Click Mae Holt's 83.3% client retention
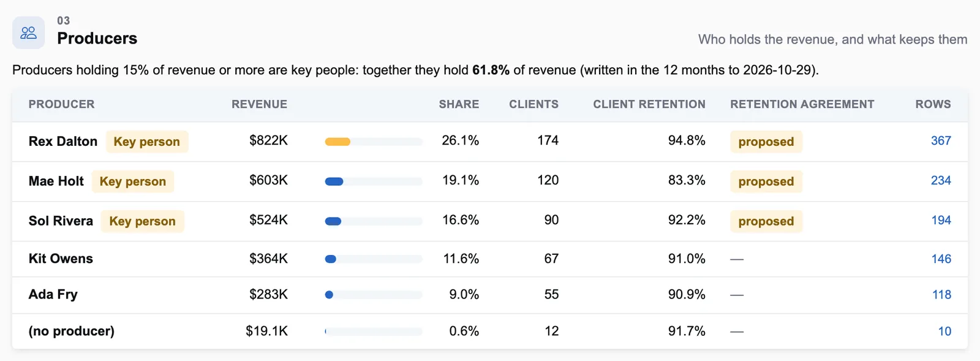The width and height of the screenshot is (980, 361). tap(687, 180)
